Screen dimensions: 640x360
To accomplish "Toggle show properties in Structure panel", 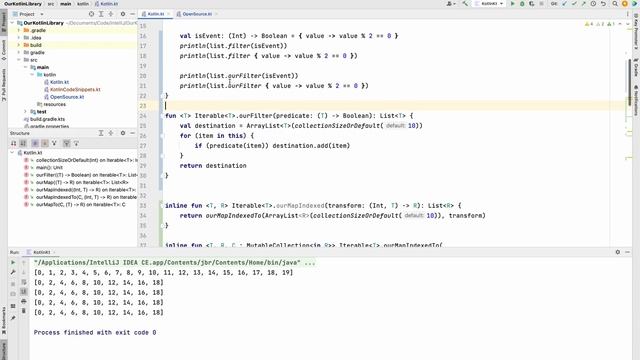I will 35,143.
